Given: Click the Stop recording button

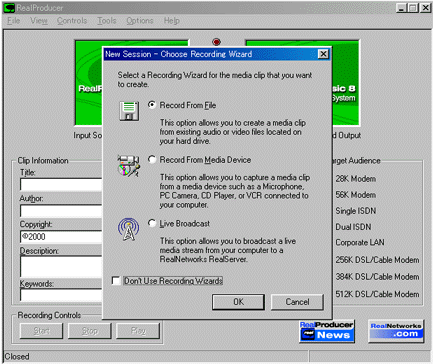Looking at the screenshot, I should [x=90, y=331].
